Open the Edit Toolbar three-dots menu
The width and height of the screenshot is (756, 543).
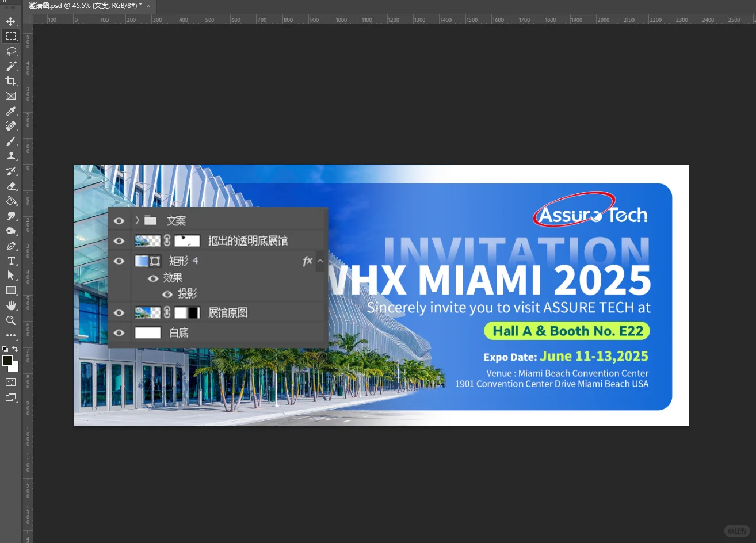[x=11, y=335]
